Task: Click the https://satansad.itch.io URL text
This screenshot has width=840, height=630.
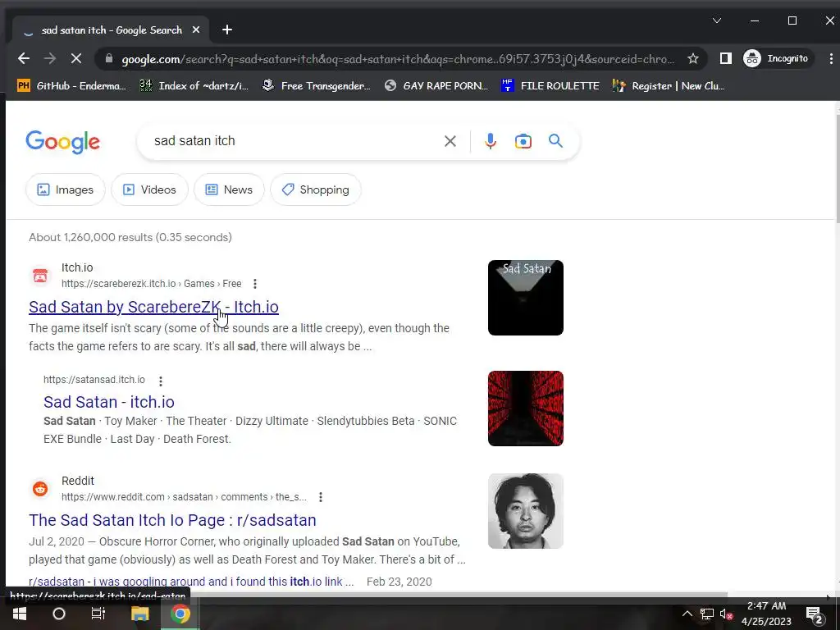Action: click(x=94, y=380)
